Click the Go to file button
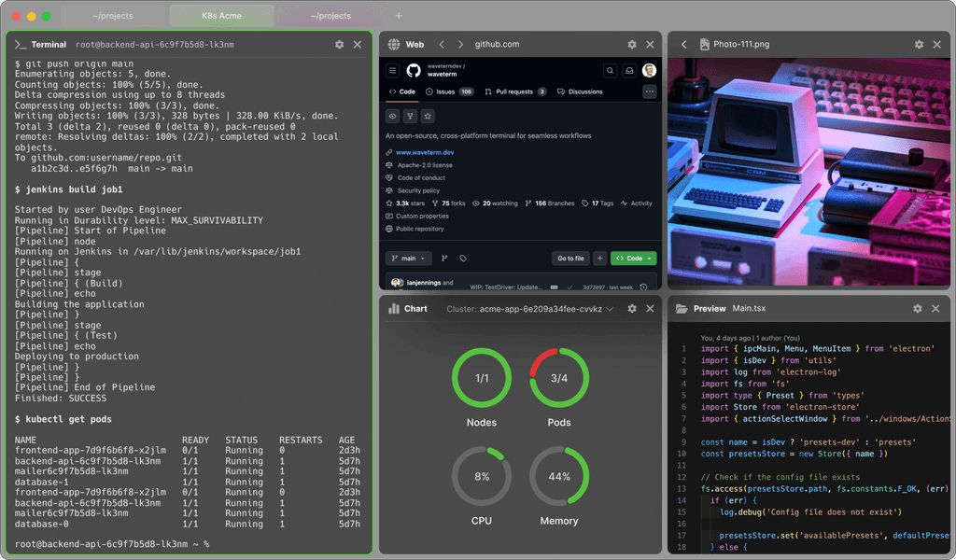The image size is (956, 560). [x=570, y=259]
